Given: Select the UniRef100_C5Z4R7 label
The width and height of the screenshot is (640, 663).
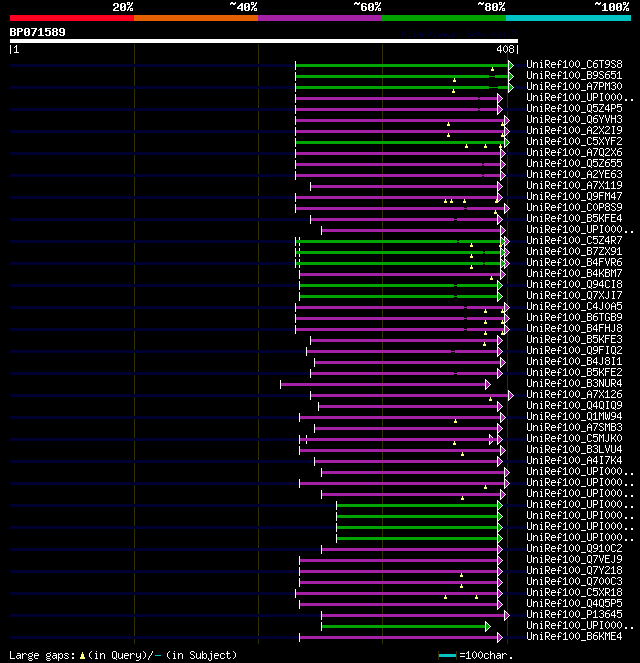Looking at the screenshot, I should click(x=574, y=240).
